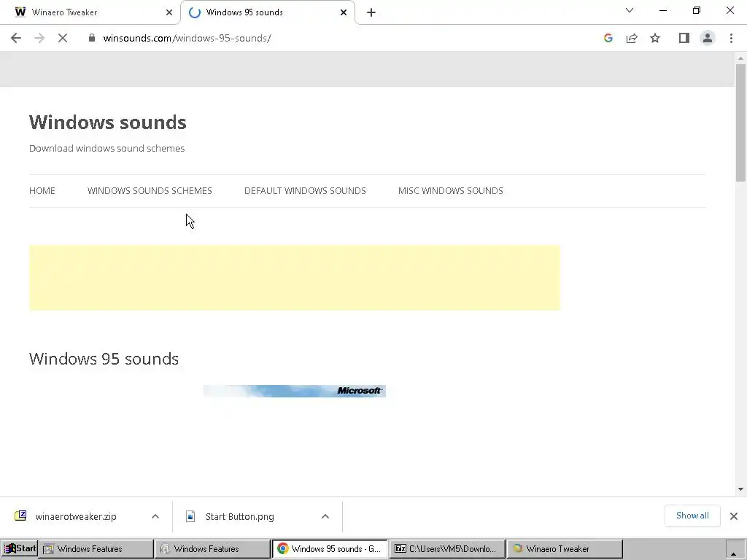747x560 pixels.
Task: Click the Windows 95 sounds heading
Action: point(104,359)
